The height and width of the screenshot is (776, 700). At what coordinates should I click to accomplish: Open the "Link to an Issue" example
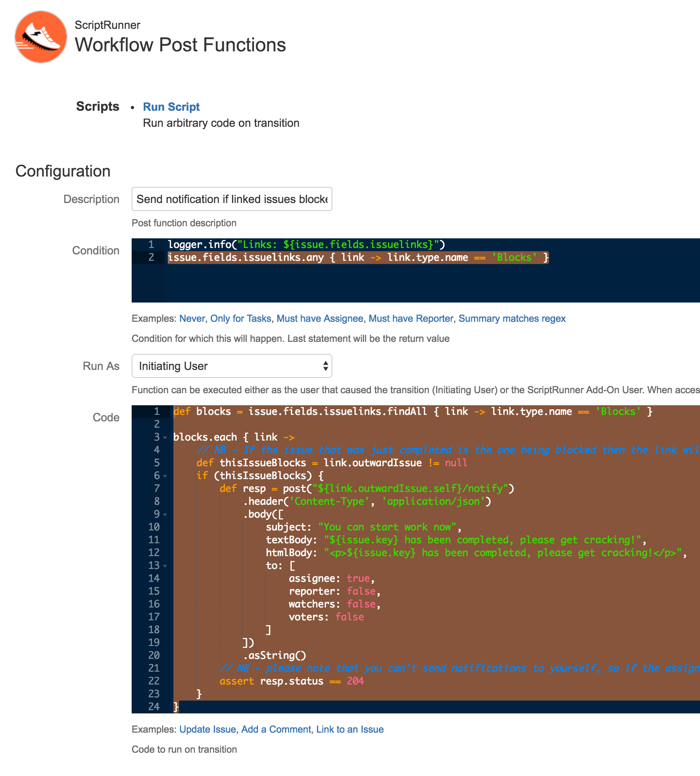click(350, 729)
